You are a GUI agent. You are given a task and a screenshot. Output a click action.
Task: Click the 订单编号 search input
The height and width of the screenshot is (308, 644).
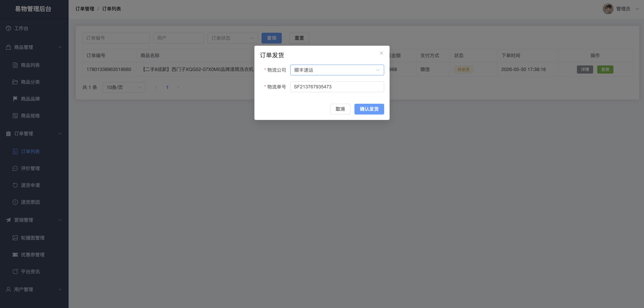(116, 38)
